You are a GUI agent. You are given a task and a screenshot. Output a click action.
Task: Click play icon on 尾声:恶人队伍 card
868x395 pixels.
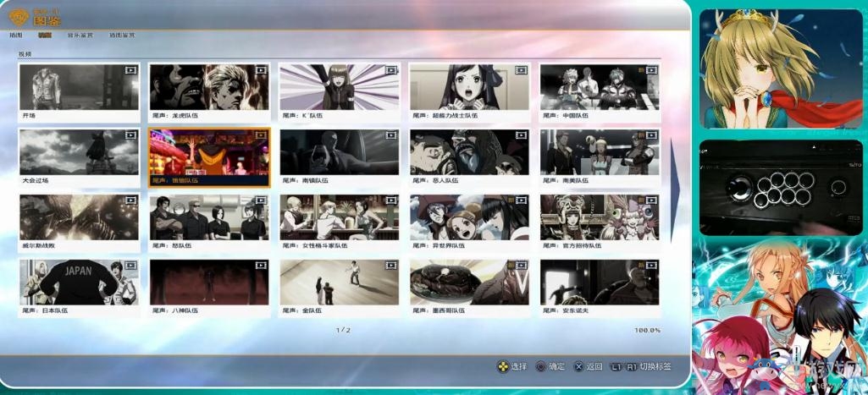[521, 135]
